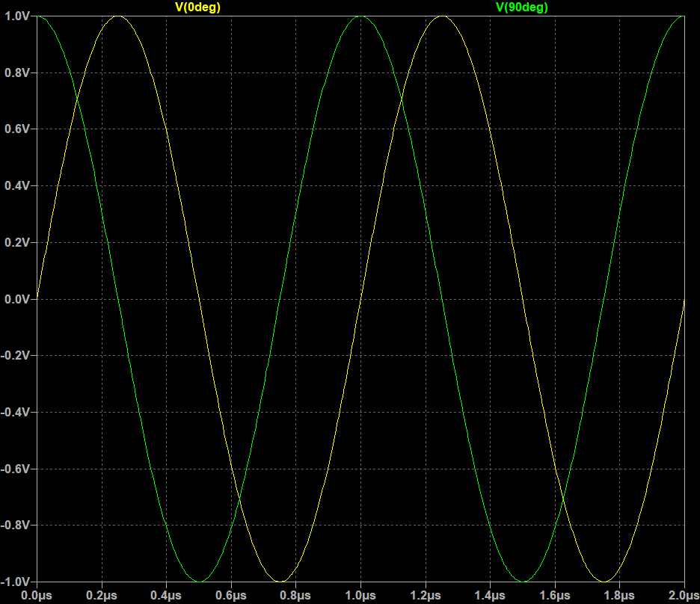The image size is (700, 604).
Task: Click the green waveform's first negative trough
Action: (x=199, y=581)
